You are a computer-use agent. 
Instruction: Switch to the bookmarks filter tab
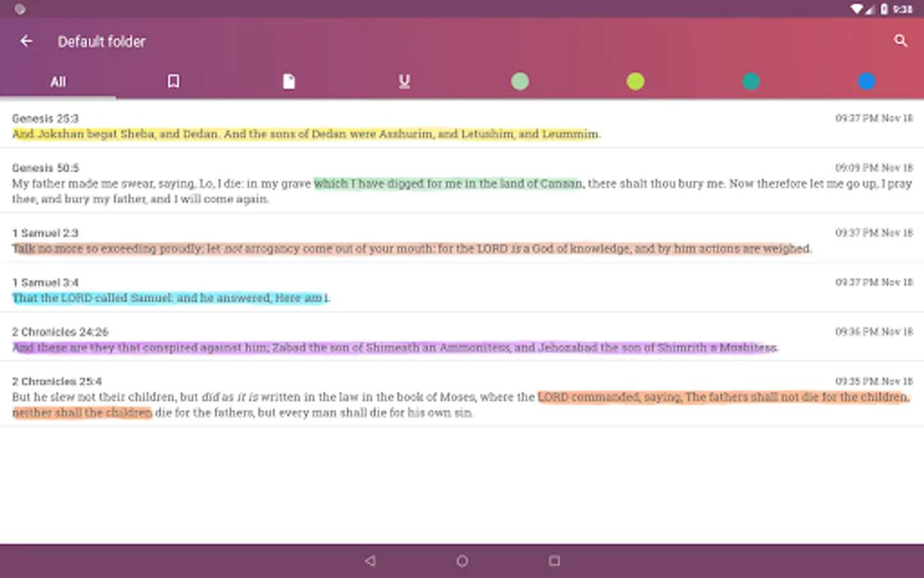[x=173, y=82]
